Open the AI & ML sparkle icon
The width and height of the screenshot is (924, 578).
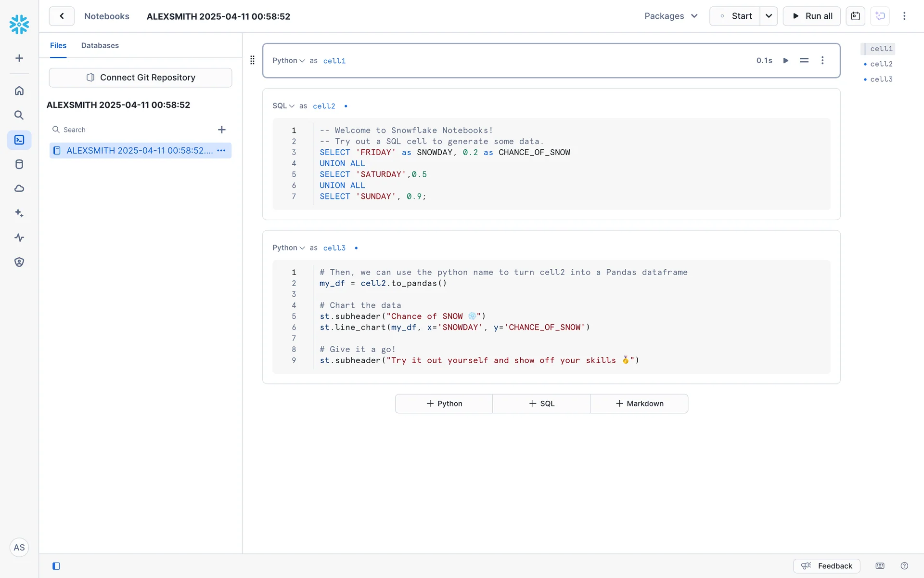[x=19, y=213]
